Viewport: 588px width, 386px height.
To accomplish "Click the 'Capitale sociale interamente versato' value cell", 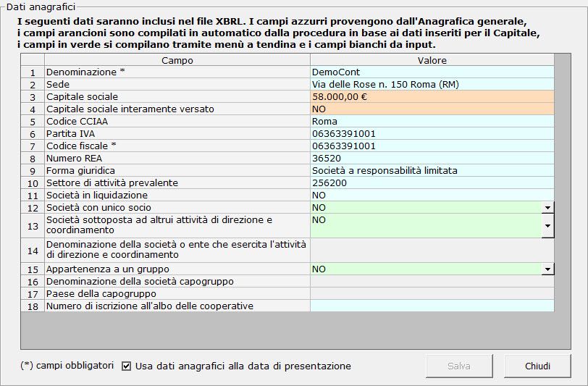I will [x=432, y=109].
